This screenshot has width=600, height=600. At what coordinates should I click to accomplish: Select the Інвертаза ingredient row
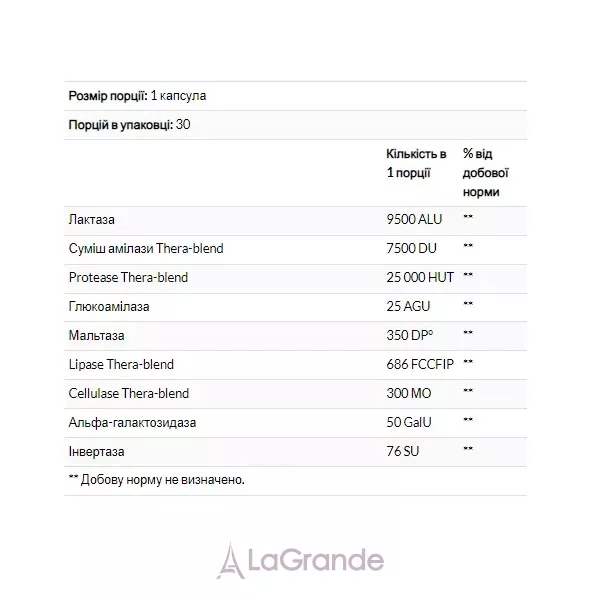(295, 452)
